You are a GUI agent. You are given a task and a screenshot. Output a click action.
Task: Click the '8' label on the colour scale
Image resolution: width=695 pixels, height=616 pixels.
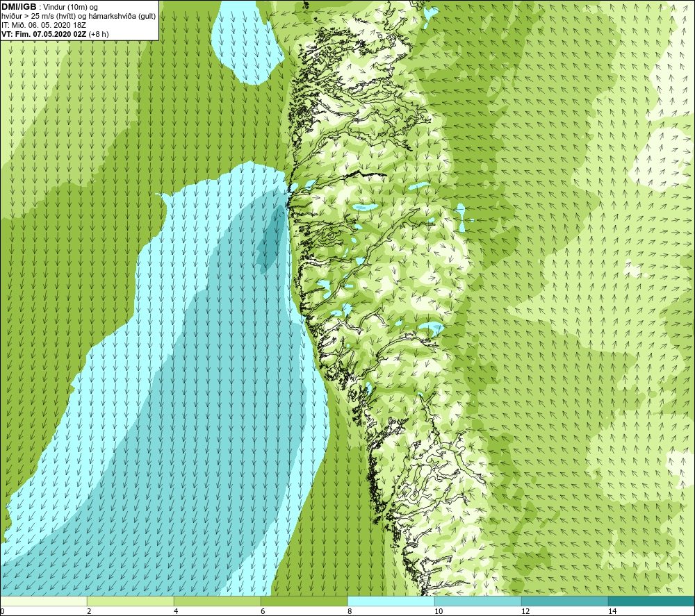pyautogui.click(x=350, y=611)
